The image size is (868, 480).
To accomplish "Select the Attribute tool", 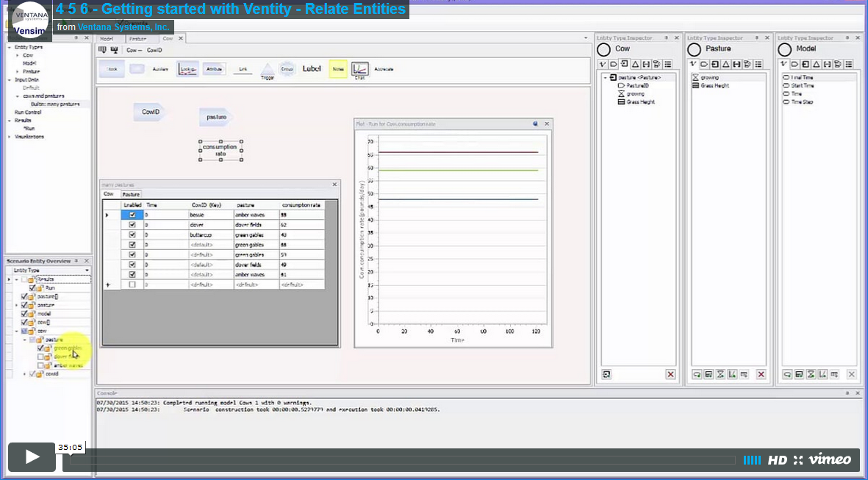I will point(214,69).
